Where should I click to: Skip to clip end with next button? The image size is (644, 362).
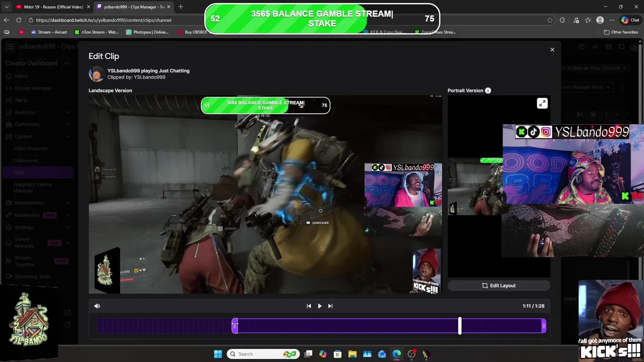tap(330, 306)
